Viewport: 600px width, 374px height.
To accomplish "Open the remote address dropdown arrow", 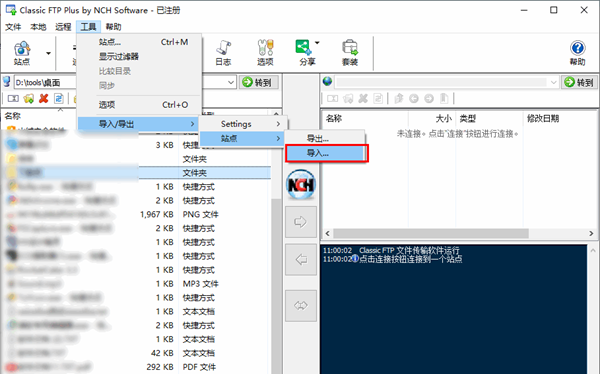I will (553, 82).
